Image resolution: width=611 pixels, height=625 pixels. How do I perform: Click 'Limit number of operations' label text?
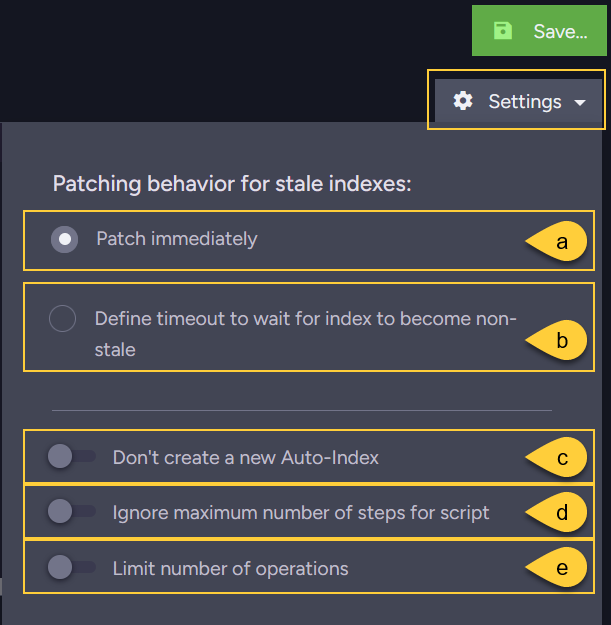(230, 569)
